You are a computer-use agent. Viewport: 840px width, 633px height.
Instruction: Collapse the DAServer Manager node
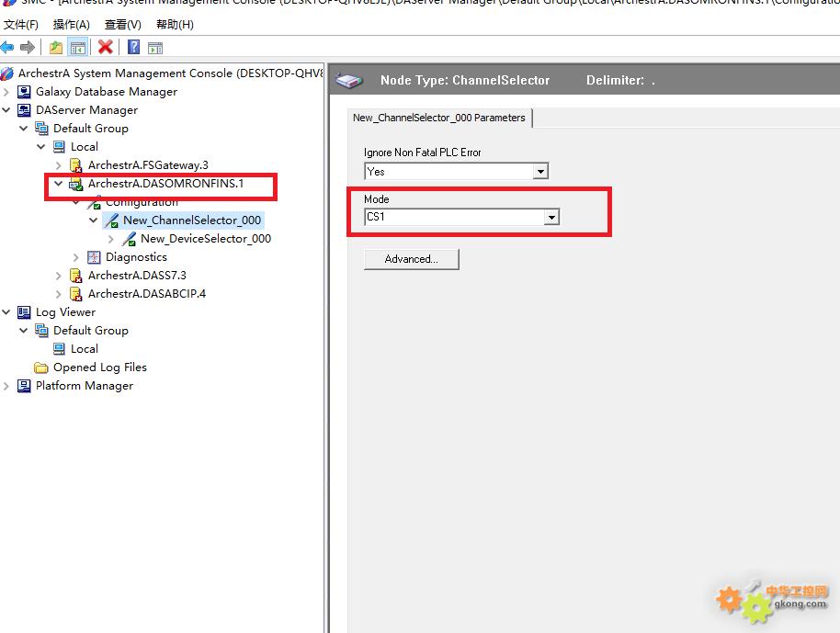pyautogui.click(x=6, y=110)
